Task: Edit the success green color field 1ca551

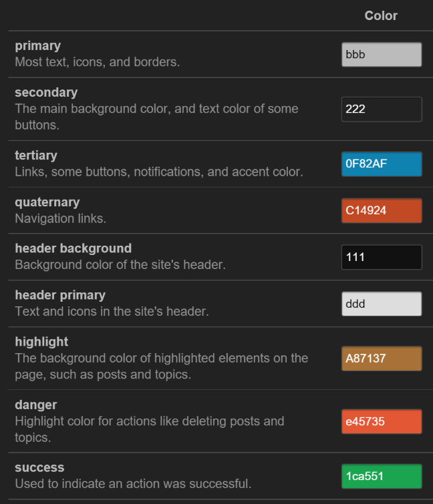Action: coord(381,476)
